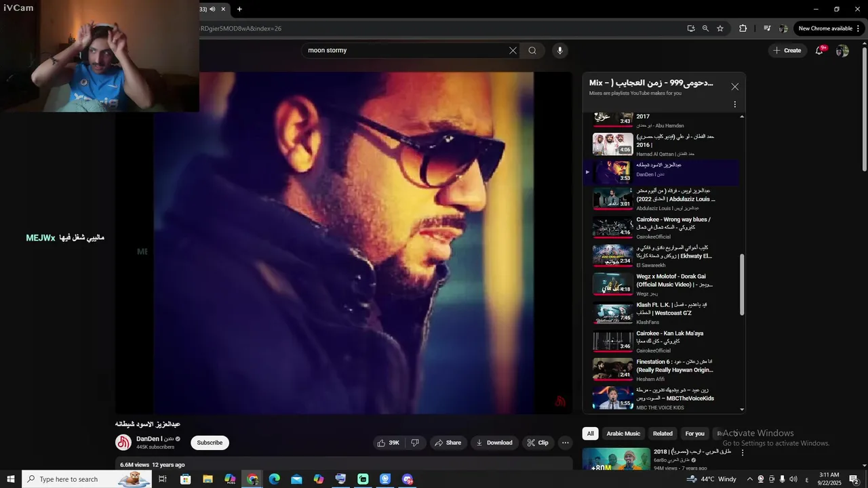Play Cairokee Wrong way blues item
The width and height of the screenshot is (868, 488).
tap(661, 228)
